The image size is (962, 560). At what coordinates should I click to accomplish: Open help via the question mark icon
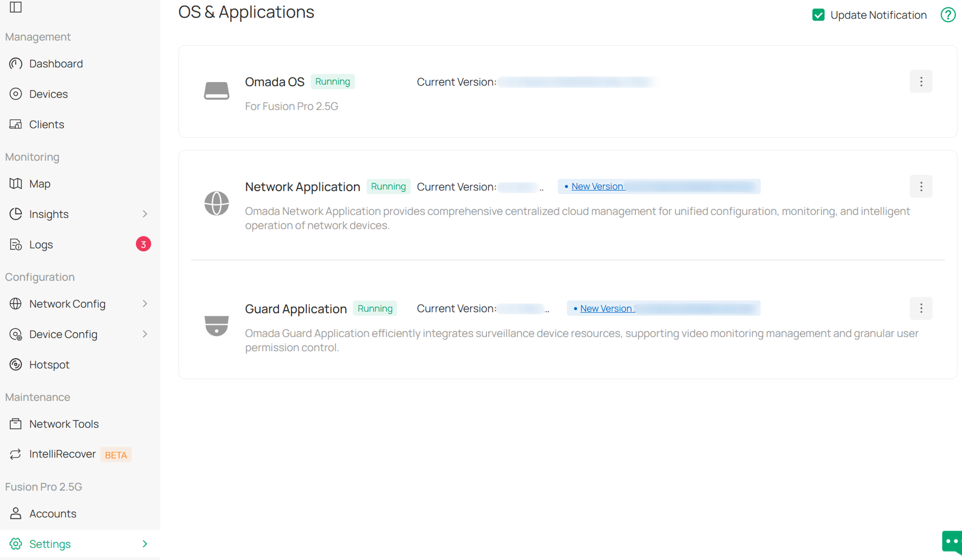(x=948, y=15)
